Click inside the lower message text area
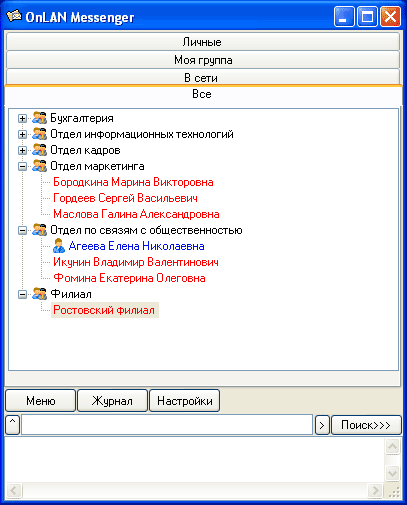 195,460
